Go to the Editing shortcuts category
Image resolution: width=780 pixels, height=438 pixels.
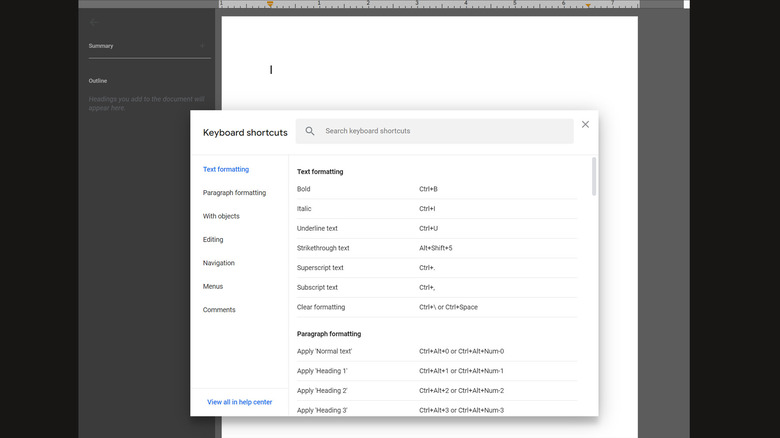(213, 240)
